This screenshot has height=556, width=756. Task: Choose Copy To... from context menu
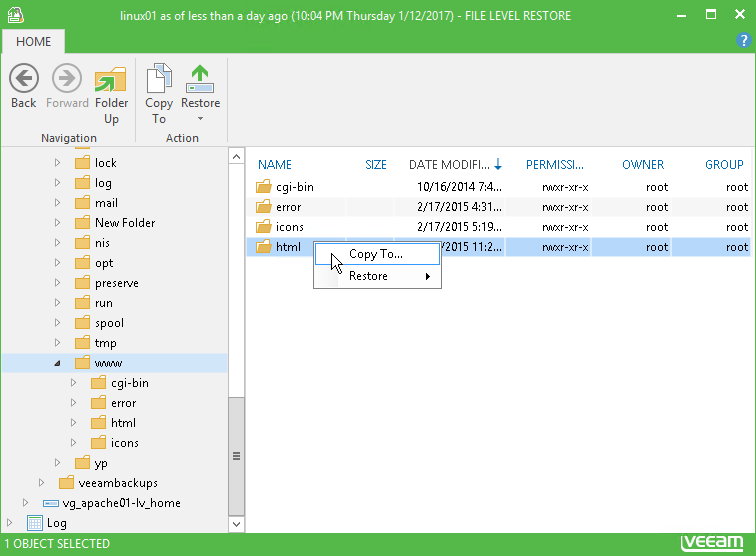[x=377, y=254]
